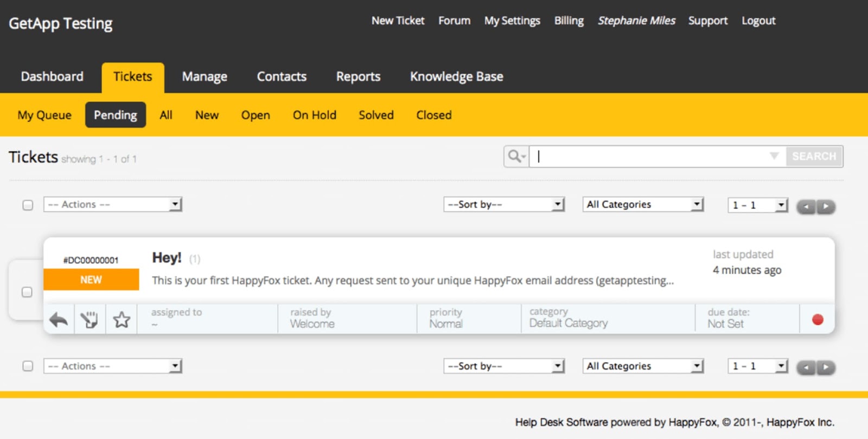Image resolution: width=868 pixels, height=439 pixels.
Task: Go to next page with top right arrow
Action: tap(826, 206)
